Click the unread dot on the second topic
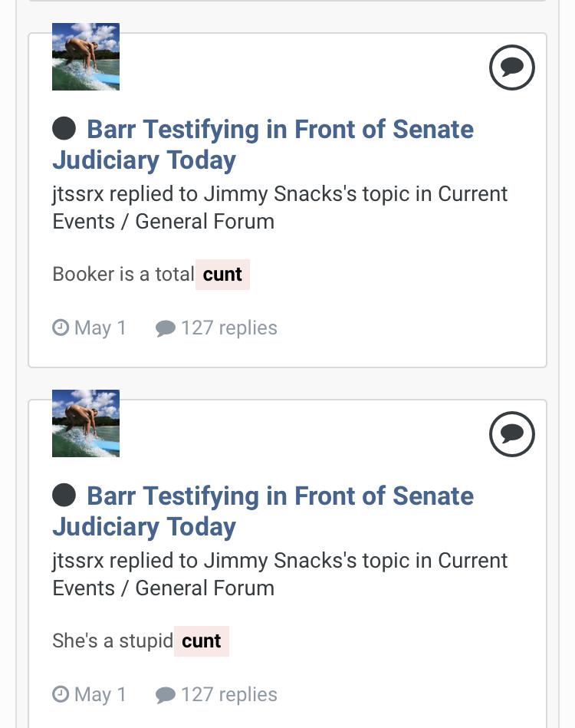Screen dimensions: 575x728 tap(64, 495)
